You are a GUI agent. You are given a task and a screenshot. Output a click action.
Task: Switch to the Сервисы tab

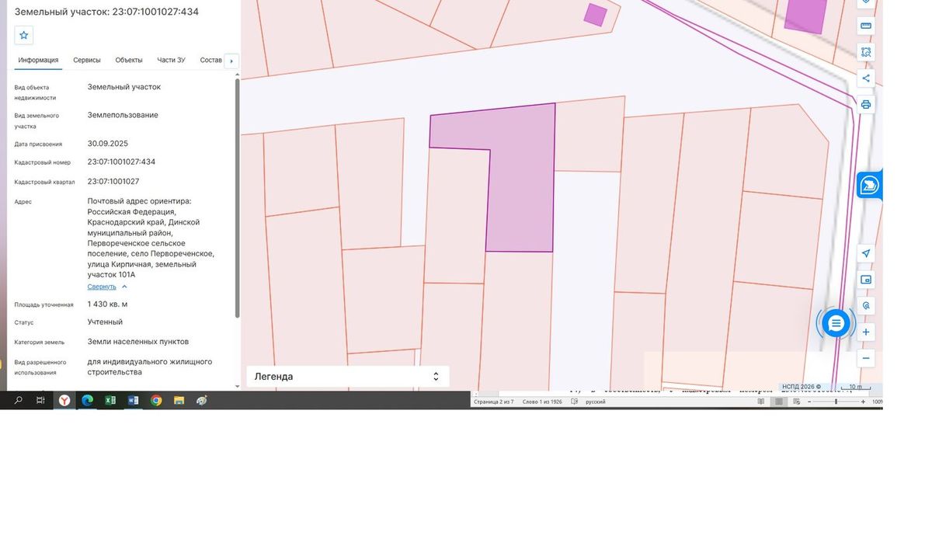(x=87, y=60)
